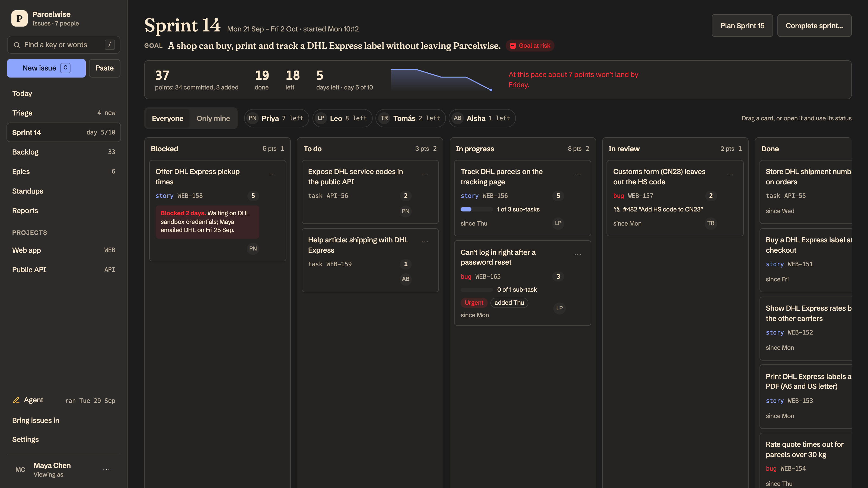Click Complete sprint button
Screen dimensions: 868x488
814,25
